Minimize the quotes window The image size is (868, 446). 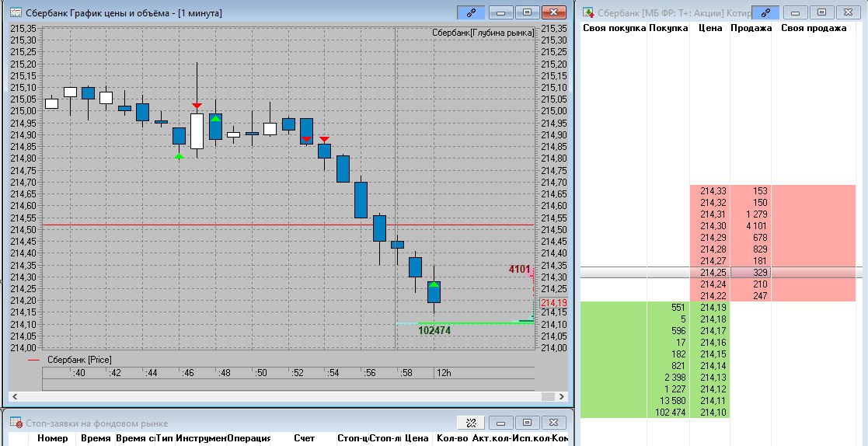pyautogui.click(x=796, y=12)
